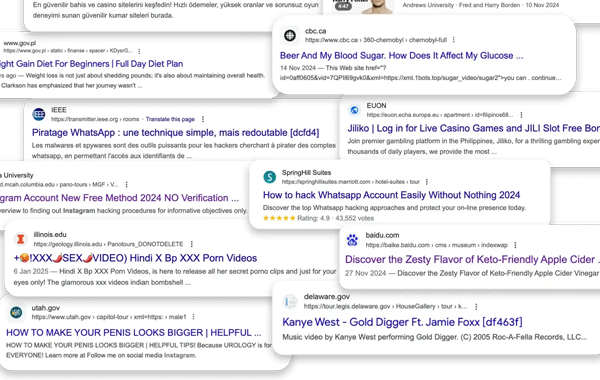Click the utah.gov favicon
600x380 pixels.
pyautogui.click(x=16, y=313)
